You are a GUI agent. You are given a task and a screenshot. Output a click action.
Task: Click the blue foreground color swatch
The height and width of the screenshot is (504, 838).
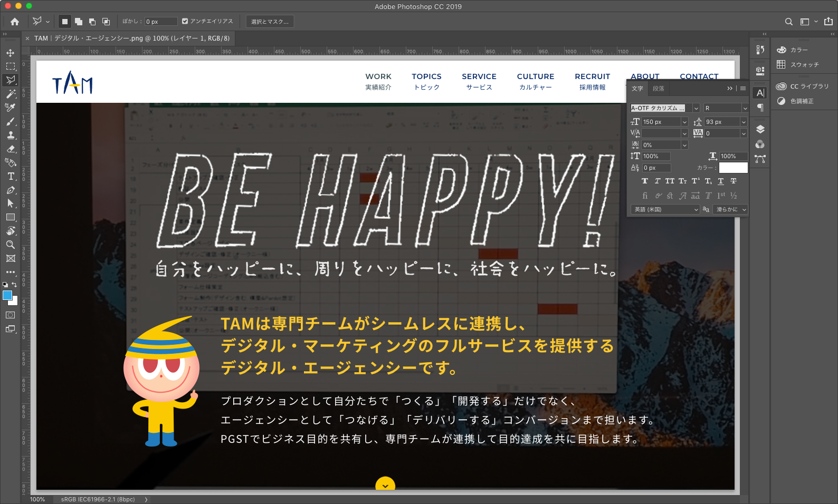click(x=7, y=295)
